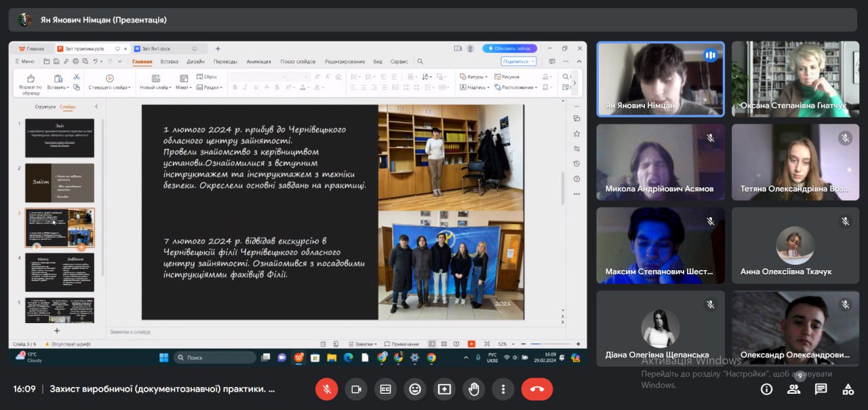Turn on the camera in the call bar
The height and width of the screenshot is (410, 868).
coord(356,389)
